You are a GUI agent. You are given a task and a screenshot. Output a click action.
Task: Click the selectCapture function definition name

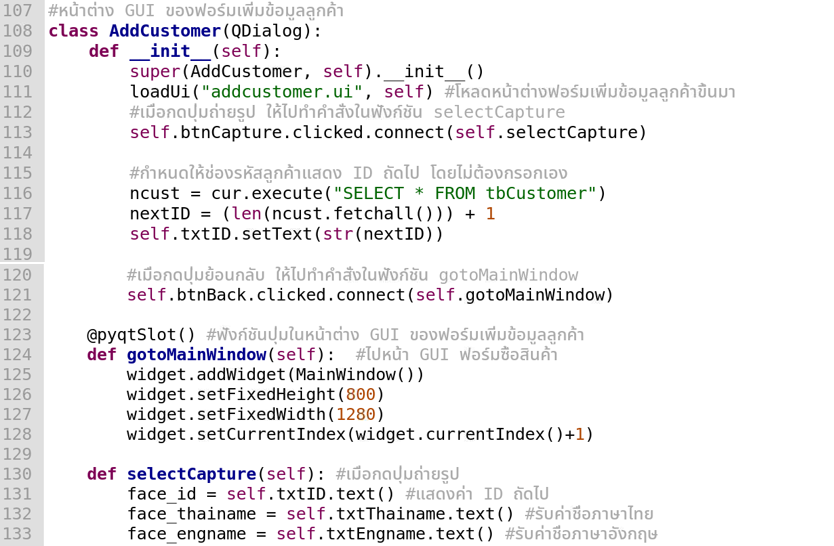tap(191, 474)
